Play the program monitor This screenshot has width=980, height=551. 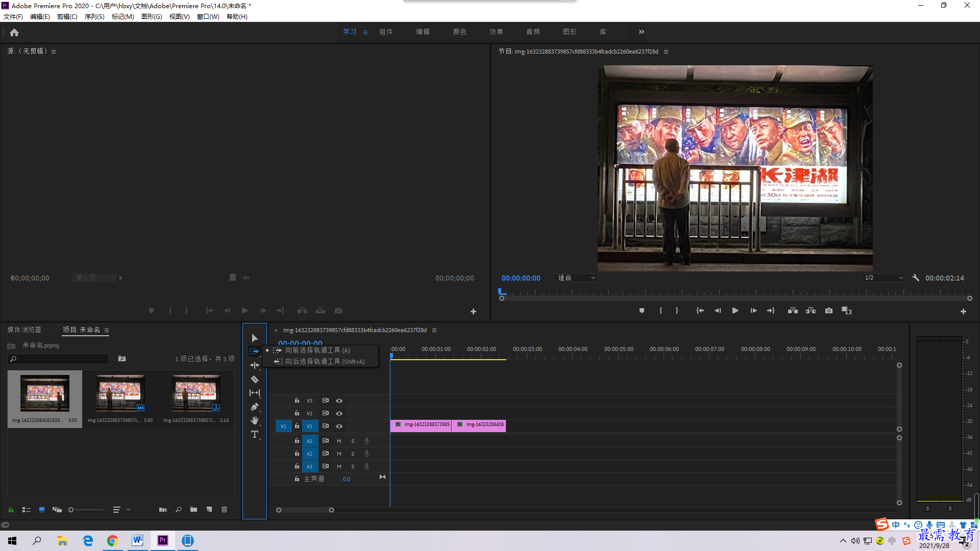[x=736, y=310]
